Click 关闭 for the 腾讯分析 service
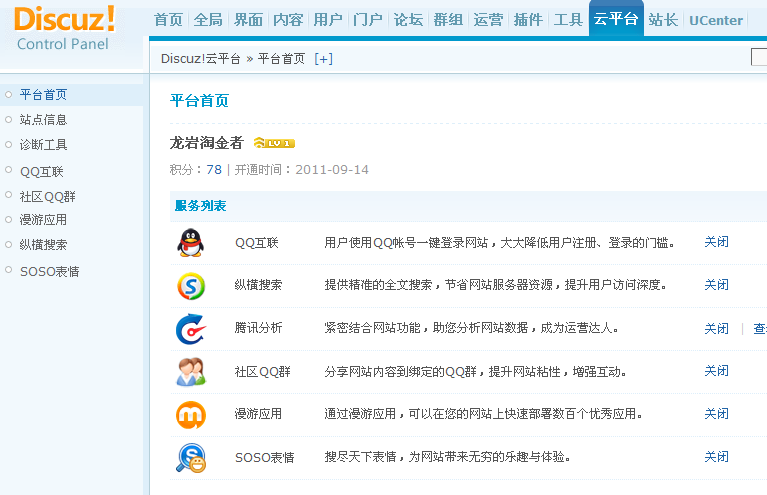 click(717, 328)
